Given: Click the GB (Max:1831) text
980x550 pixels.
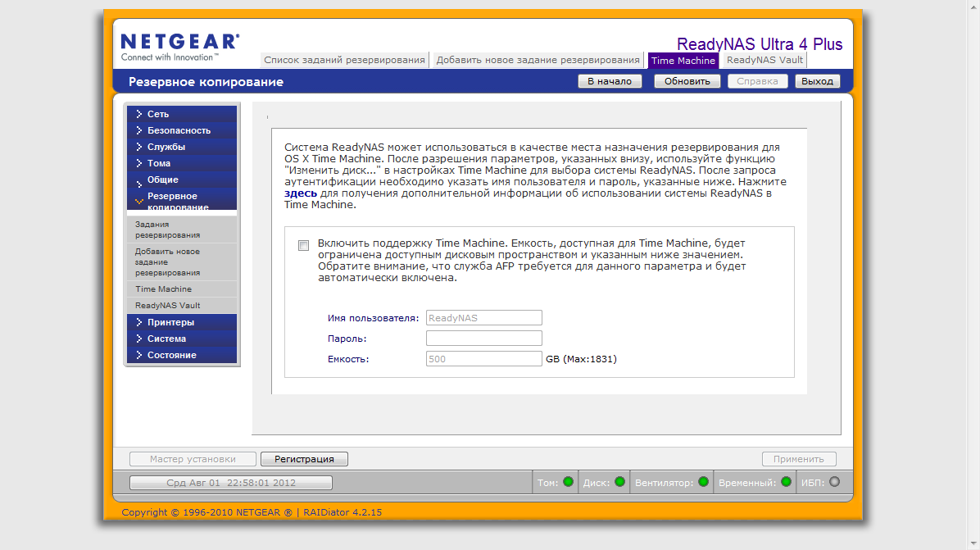Looking at the screenshot, I should 581,359.
